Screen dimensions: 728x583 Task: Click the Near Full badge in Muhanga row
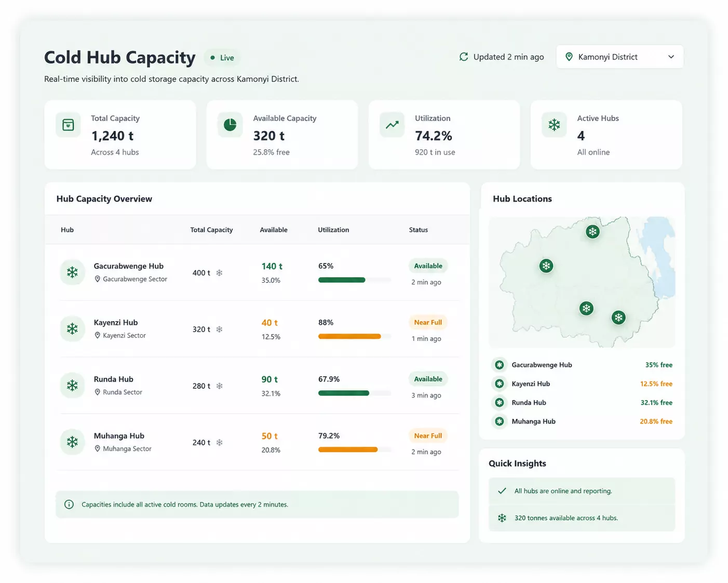click(x=428, y=436)
